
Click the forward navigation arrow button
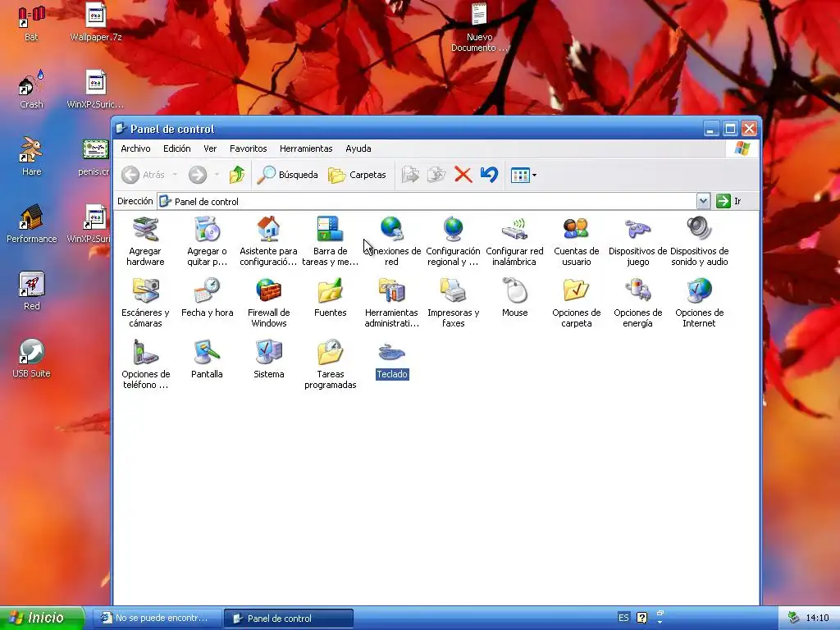(198, 175)
